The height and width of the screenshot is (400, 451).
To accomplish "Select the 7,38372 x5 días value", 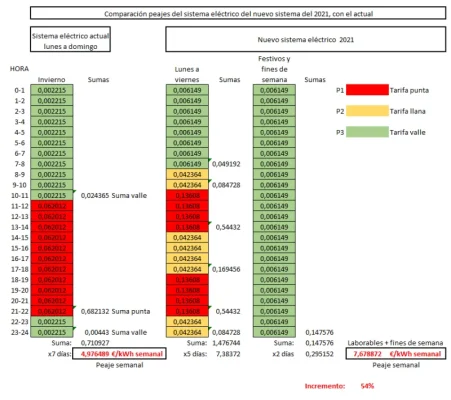I will click(x=228, y=354).
